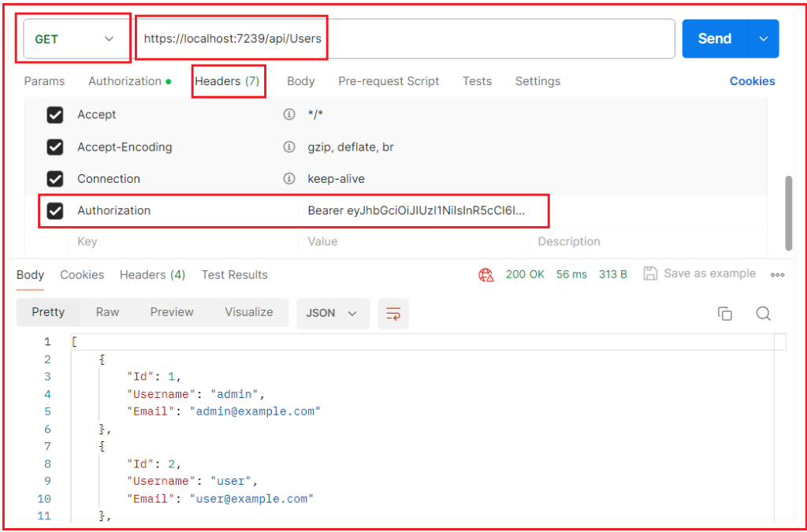Open the Cookies manager link
Screen dimensions: 807x532
pos(752,81)
